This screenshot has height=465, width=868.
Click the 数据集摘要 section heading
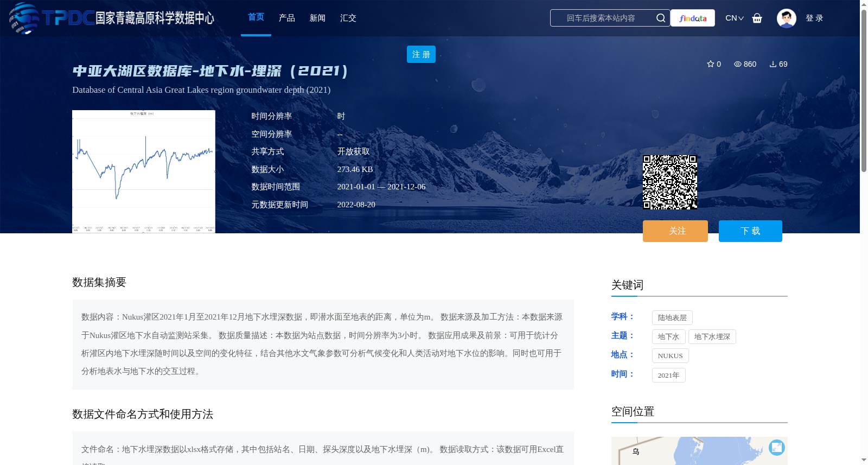tap(99, 282)
